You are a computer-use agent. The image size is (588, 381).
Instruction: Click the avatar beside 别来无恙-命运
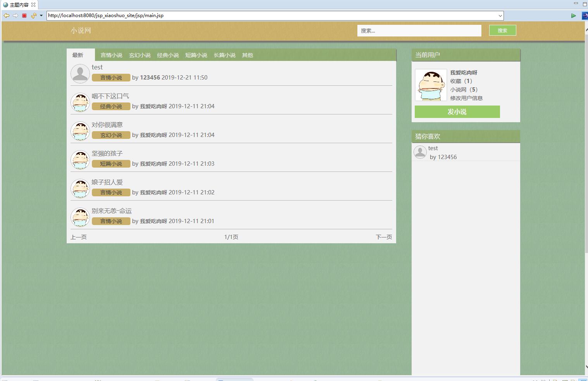coord(80,217)
